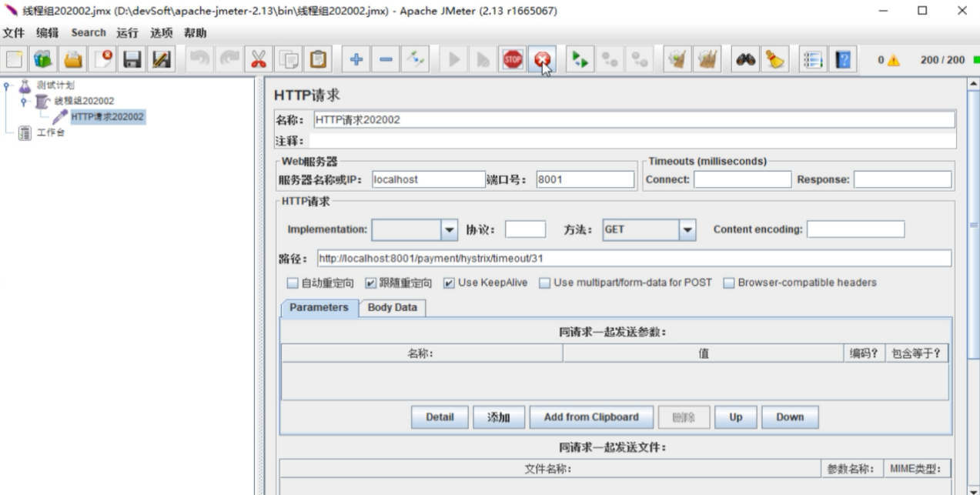This screenshot has width=980, height=495.
Task: Click the Close test plan icon
Action: [x=103, y=59]
